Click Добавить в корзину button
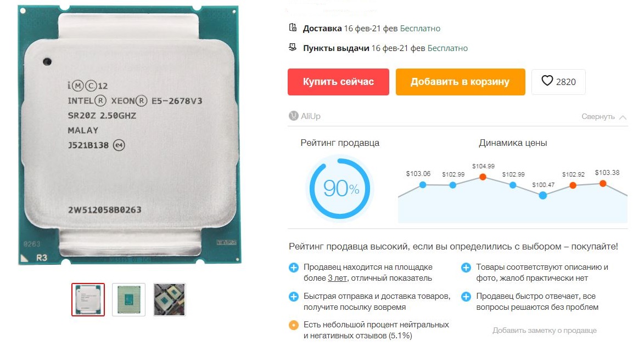This screenshot has height=346, width=644. tap(461, 82)
